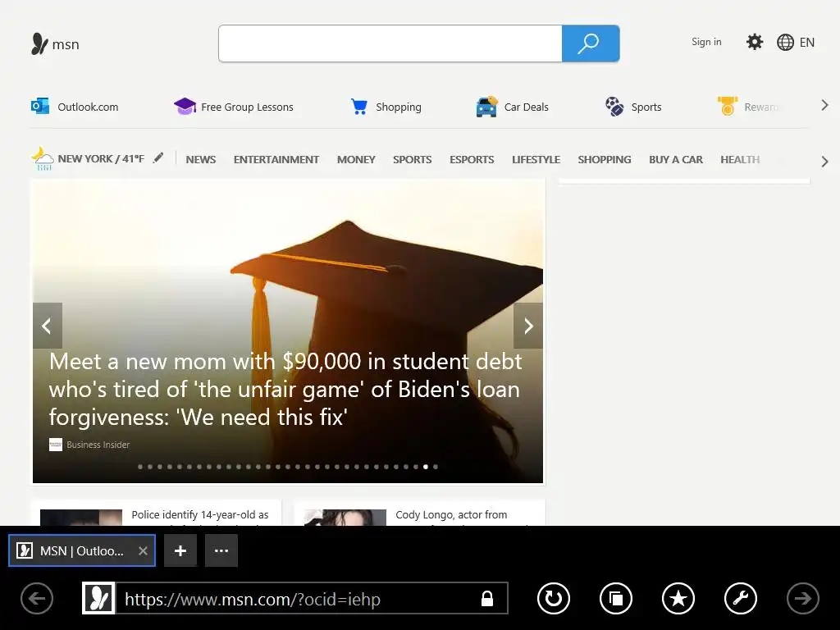This screenshot has width=840, height=630.
Task: Click the Sign in link
Action: point(706,42)
